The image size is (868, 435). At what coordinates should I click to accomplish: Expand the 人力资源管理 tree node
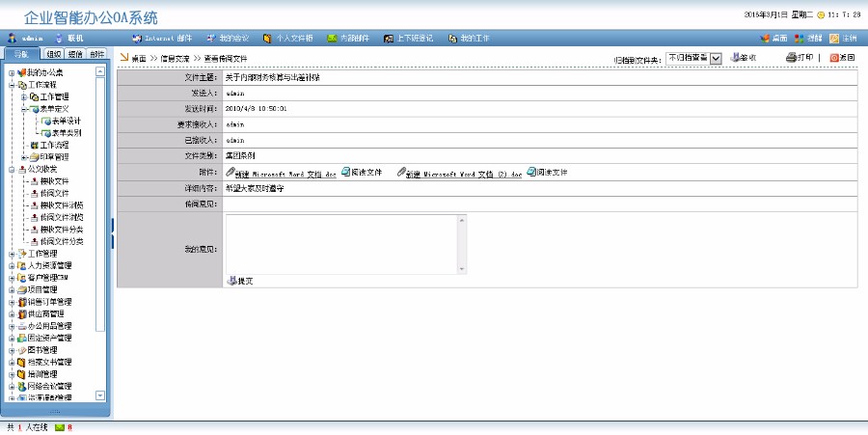12,265
